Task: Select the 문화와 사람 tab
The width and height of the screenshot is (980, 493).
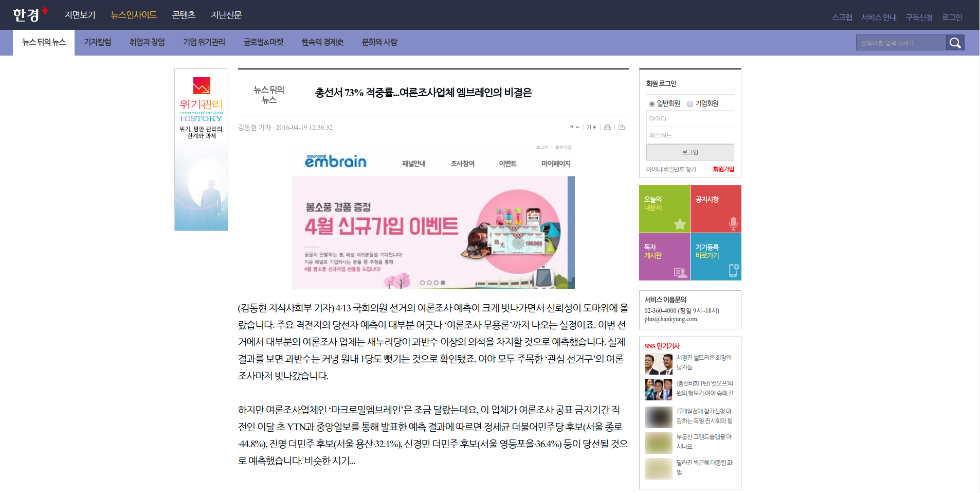Action: point(379,42)
